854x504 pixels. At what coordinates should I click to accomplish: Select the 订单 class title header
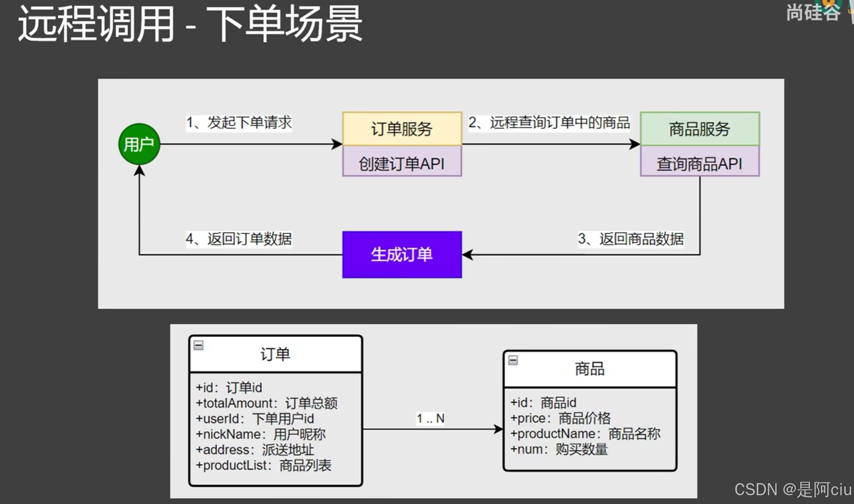coord(275,354)
